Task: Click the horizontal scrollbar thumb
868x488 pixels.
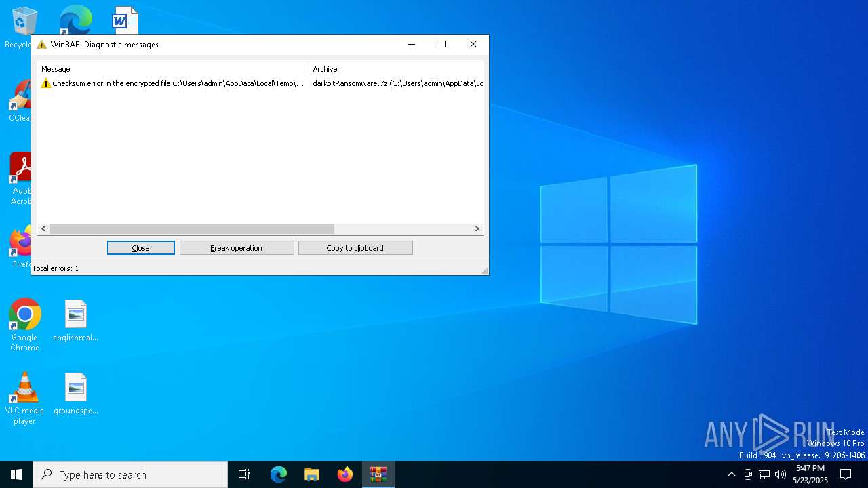Action: [x=192, y=229]
